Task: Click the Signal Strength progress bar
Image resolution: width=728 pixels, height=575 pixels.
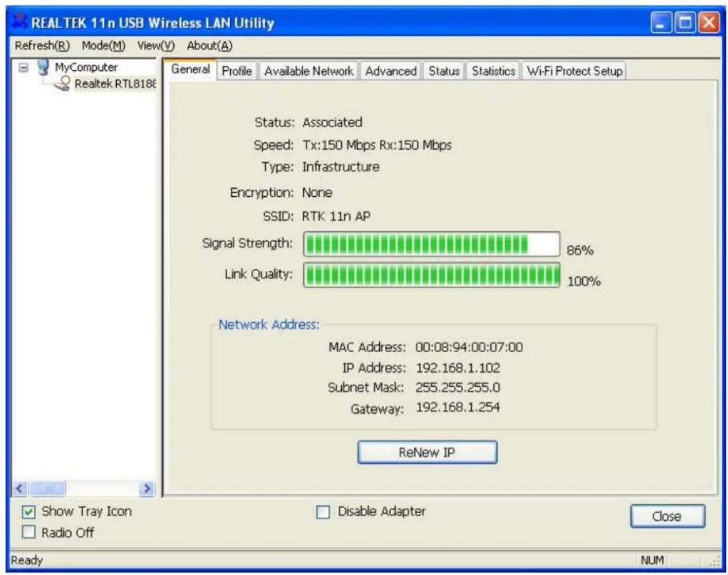Action: (431, 244)
